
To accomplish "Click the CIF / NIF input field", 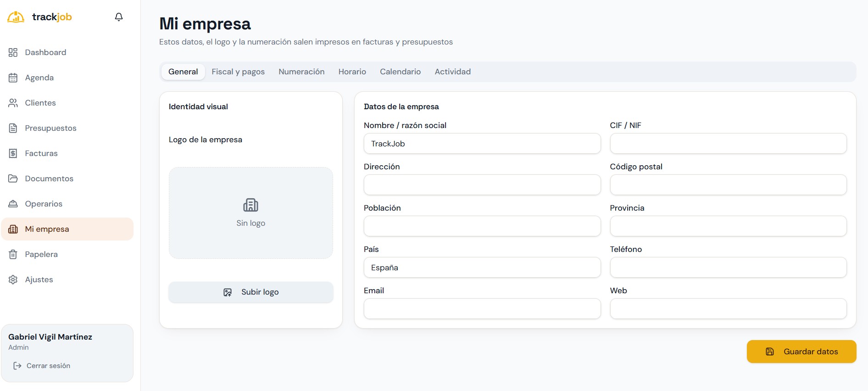I will (728, 144).
